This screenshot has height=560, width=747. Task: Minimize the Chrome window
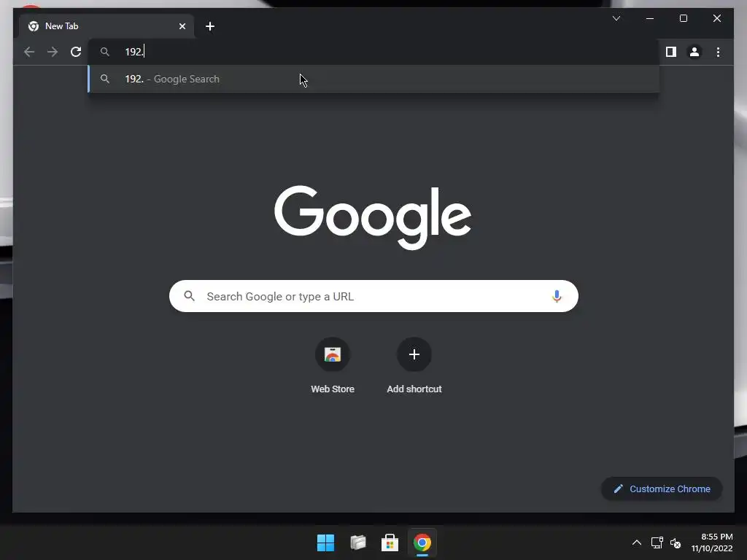(650, 18)
